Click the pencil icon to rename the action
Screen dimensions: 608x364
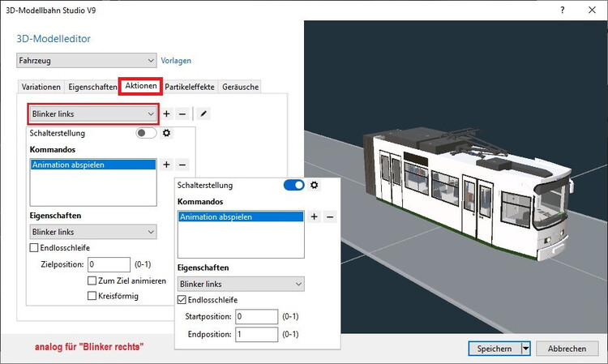pos(203,114)
